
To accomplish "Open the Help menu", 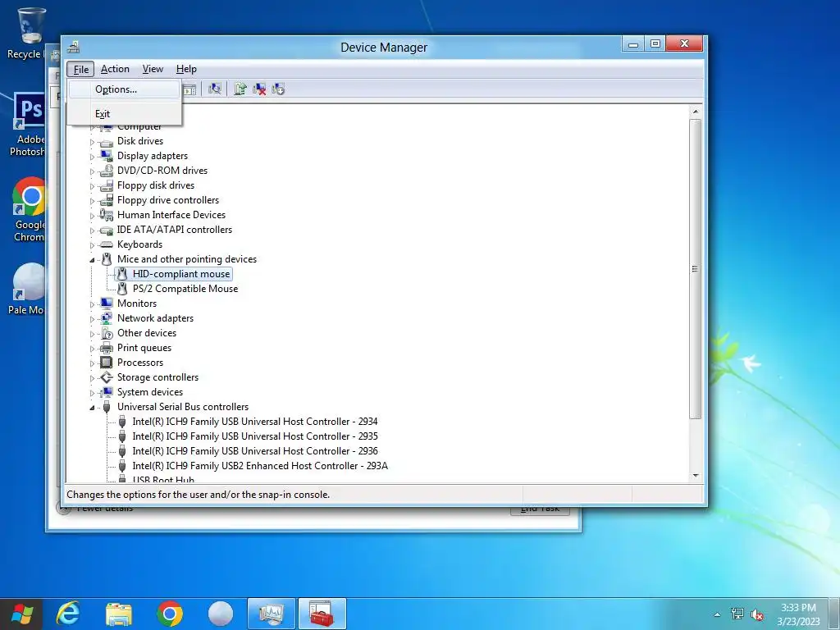I will (x=186, y=69).
